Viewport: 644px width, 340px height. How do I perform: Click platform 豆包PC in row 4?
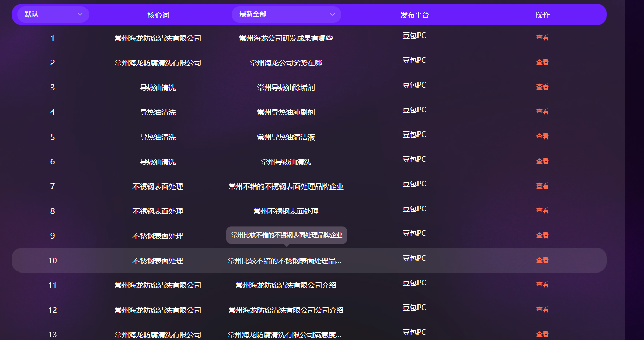coord(414,110)
